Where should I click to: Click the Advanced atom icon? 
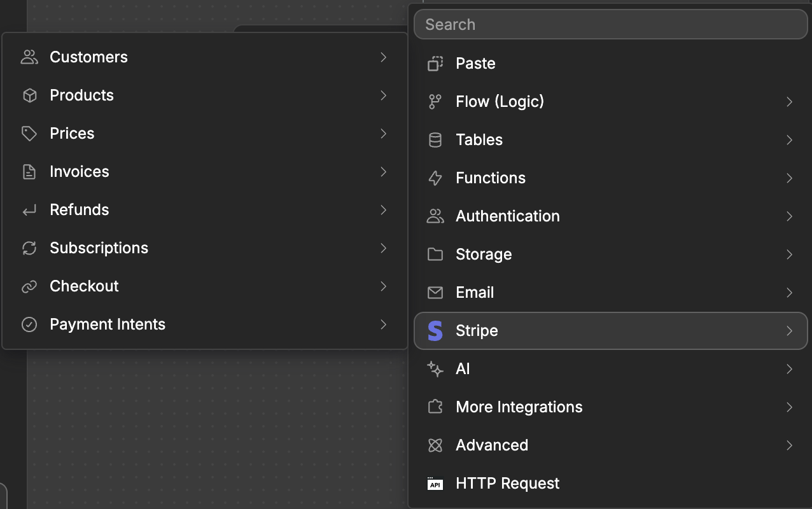435,445
